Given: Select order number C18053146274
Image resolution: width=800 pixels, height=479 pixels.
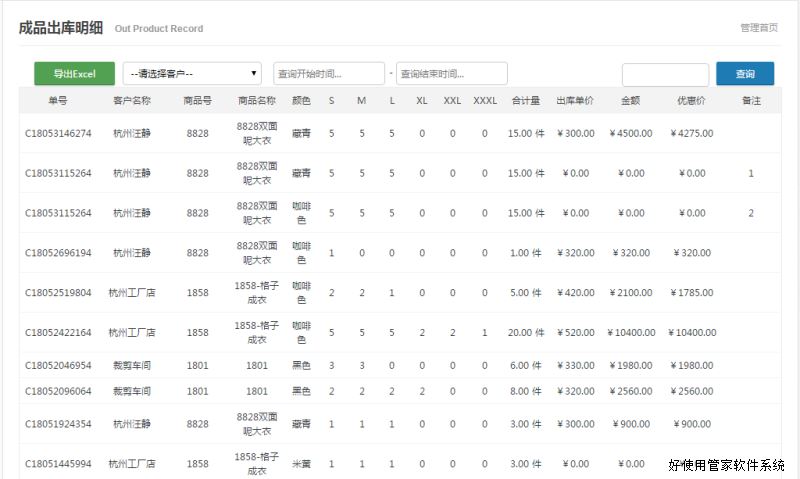Looking at the screenshot, I should pos(58,133).
